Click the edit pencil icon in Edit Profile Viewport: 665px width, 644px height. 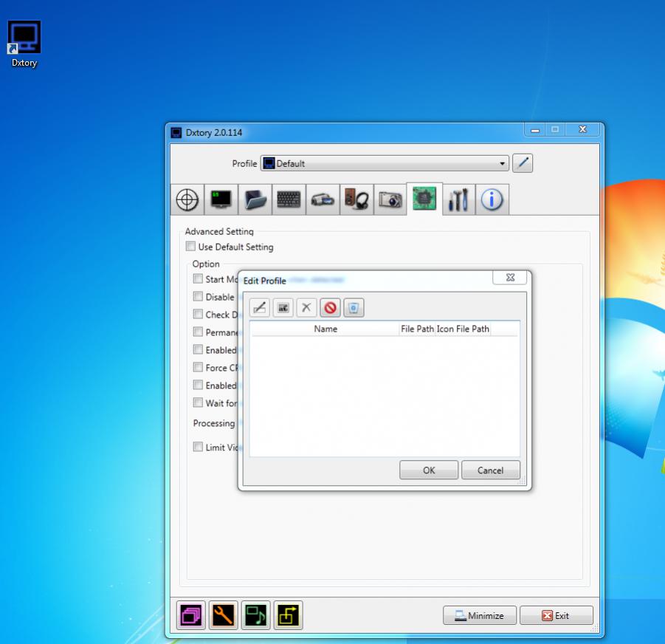tap(260, 307)
